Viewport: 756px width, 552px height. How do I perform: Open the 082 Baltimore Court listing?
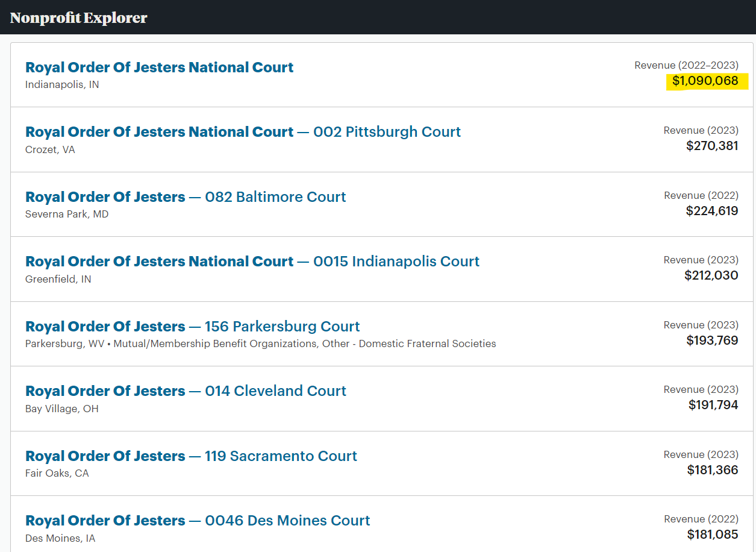pos(186,197)
